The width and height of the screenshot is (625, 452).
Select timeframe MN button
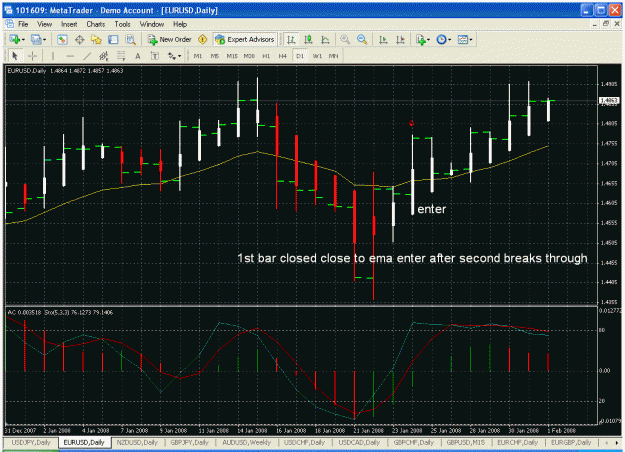[333, 56]
